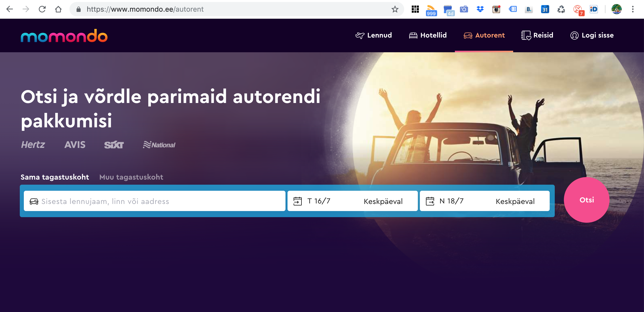This screenshot has width=644, height=312.
Task: Click the Hertz logo
Action: coord(33,145)
